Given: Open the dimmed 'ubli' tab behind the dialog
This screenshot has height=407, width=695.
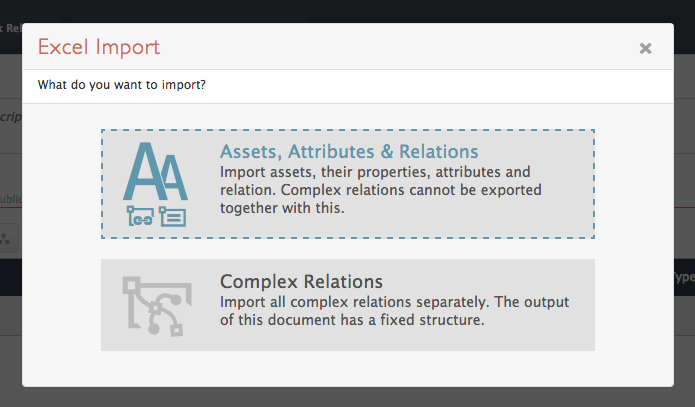Looking at the screenshot, I should pyautogui.click(x=11, y=199).
